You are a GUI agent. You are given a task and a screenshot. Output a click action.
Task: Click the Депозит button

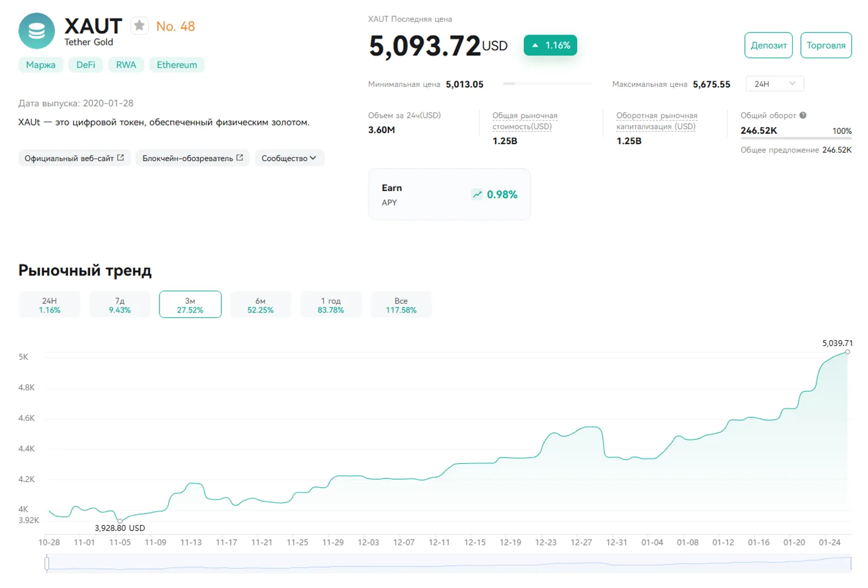[x=768, y=45]
